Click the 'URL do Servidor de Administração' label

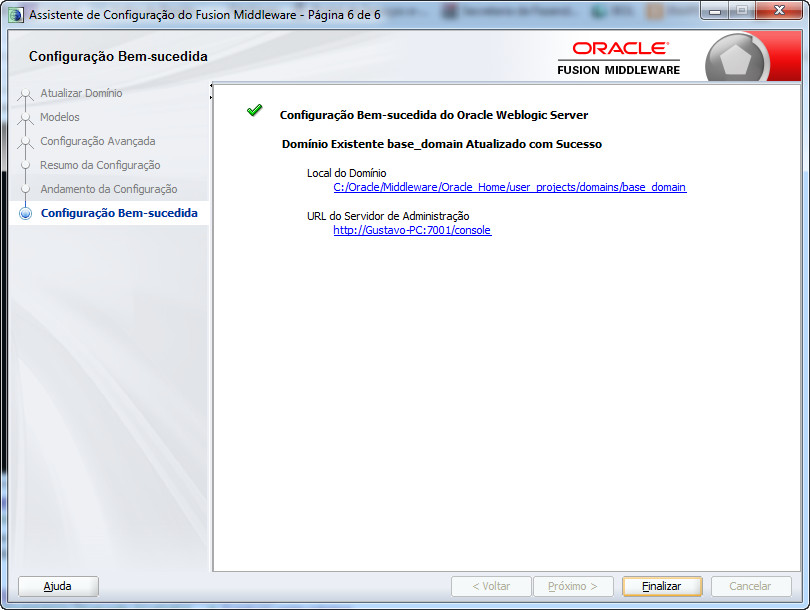pyautogui.click(x=388, y=216)
